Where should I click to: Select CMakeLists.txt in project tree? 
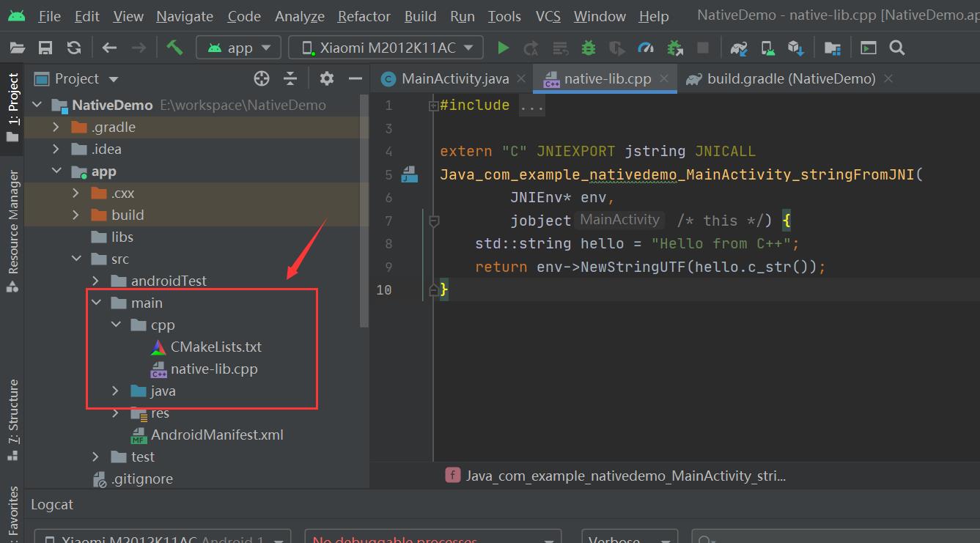click(x=215, y=347)
